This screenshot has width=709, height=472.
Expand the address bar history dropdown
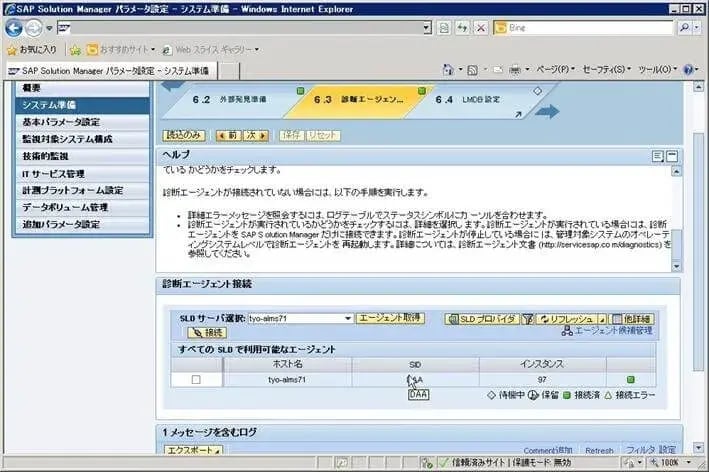pos(427,28)
